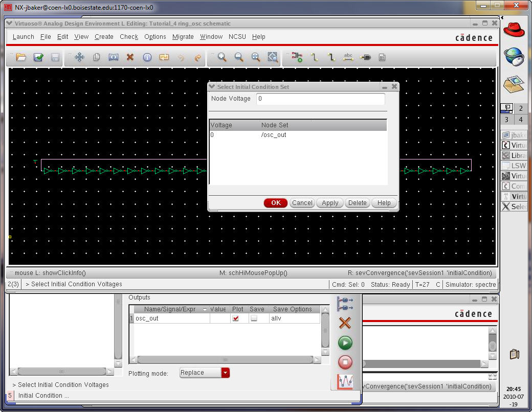Viewport: 532px width, 412px height.
Task: Open the blue info Properties icon
Action: coord(147,57)
